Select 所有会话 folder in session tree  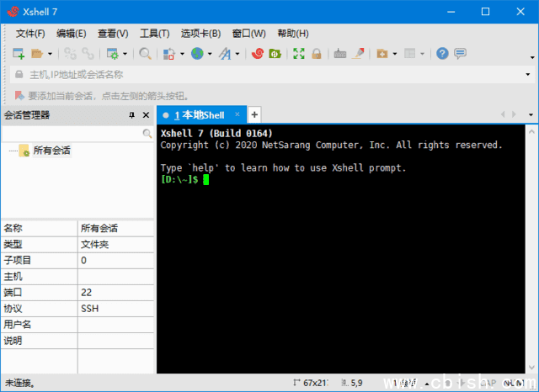[x=51, y=151]
